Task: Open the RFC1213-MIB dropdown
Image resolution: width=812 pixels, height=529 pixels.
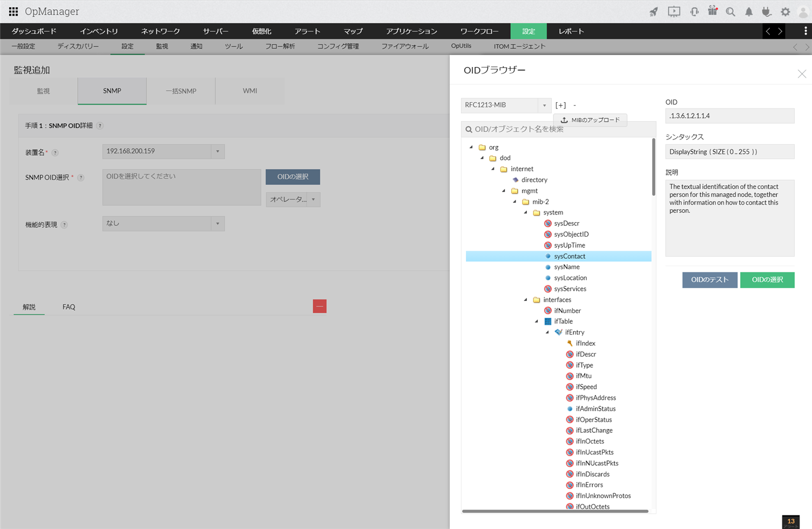Action: pos(506,105)
